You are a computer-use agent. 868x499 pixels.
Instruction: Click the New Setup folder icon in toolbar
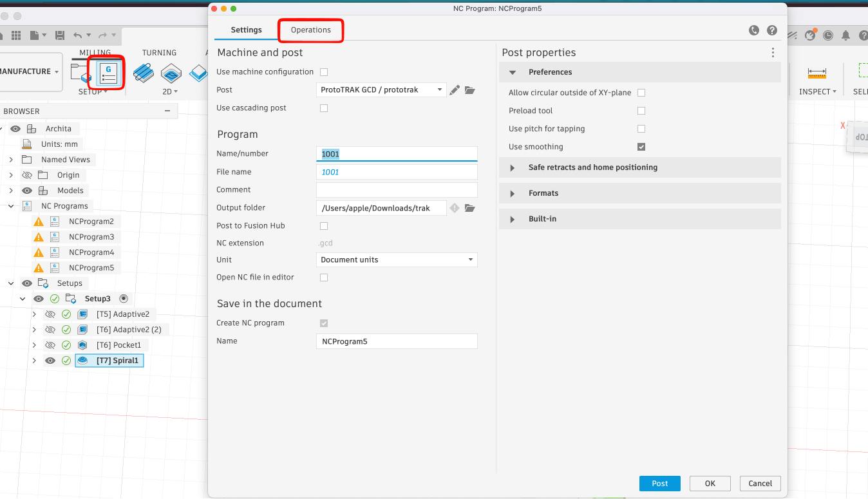[80, 73]
